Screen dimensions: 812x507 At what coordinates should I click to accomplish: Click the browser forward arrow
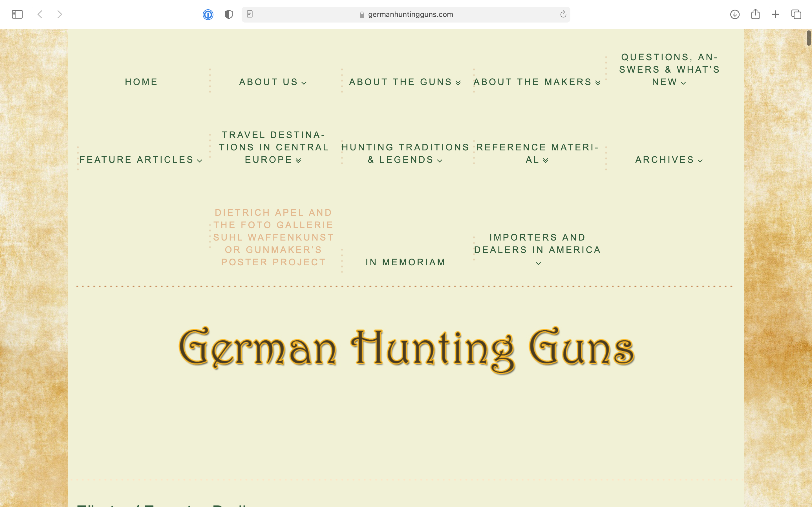pyautogui.click(x=59, y=14)
